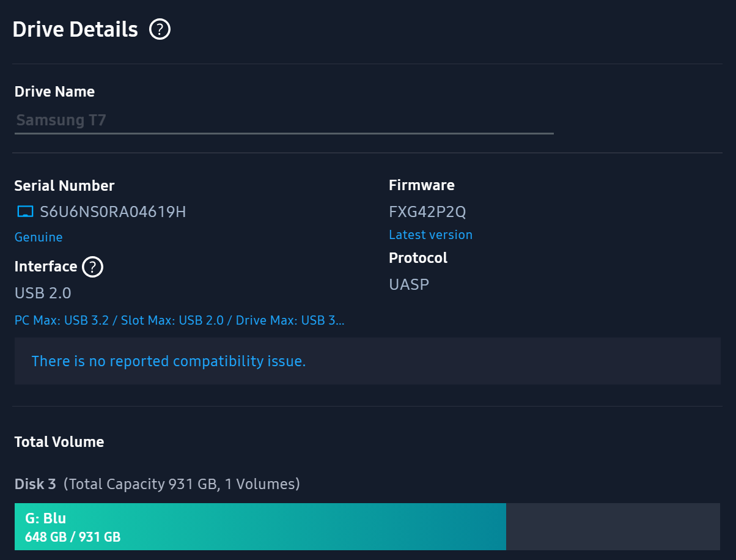Click the Total Volume heading
Image resolution: width=736 pixels, height=560 pixels.
(59, 442)
